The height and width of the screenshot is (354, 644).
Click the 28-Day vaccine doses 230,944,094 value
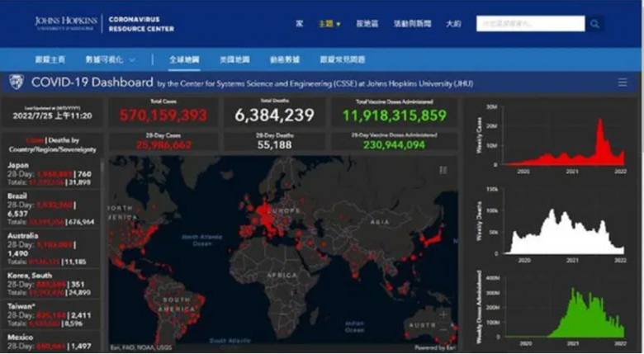[394, 145]
